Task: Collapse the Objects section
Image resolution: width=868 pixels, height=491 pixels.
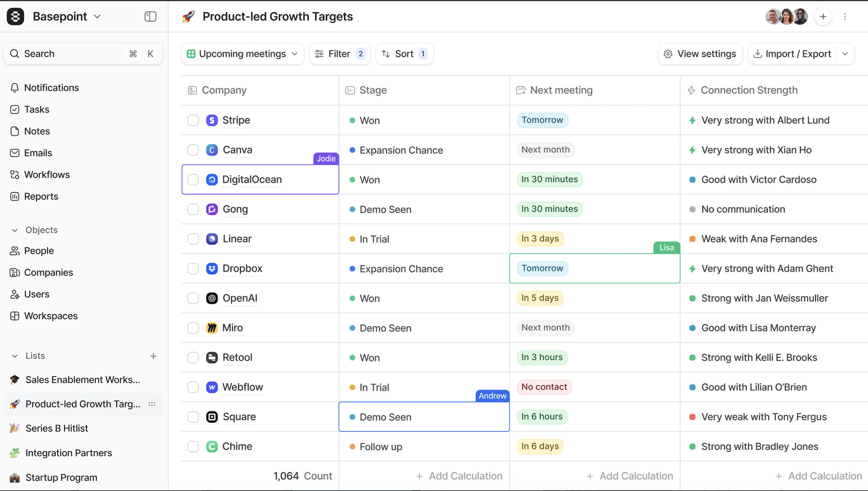Action: point(15,230)
